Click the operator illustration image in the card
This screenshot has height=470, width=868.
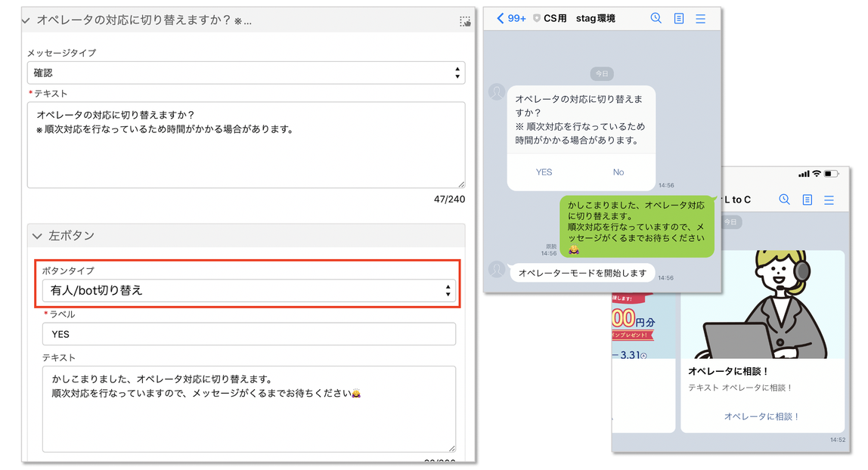click(x=762, y=305)
